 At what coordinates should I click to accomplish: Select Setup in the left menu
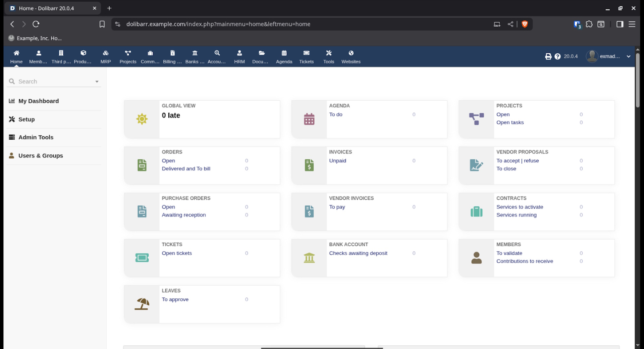(26, 119)
